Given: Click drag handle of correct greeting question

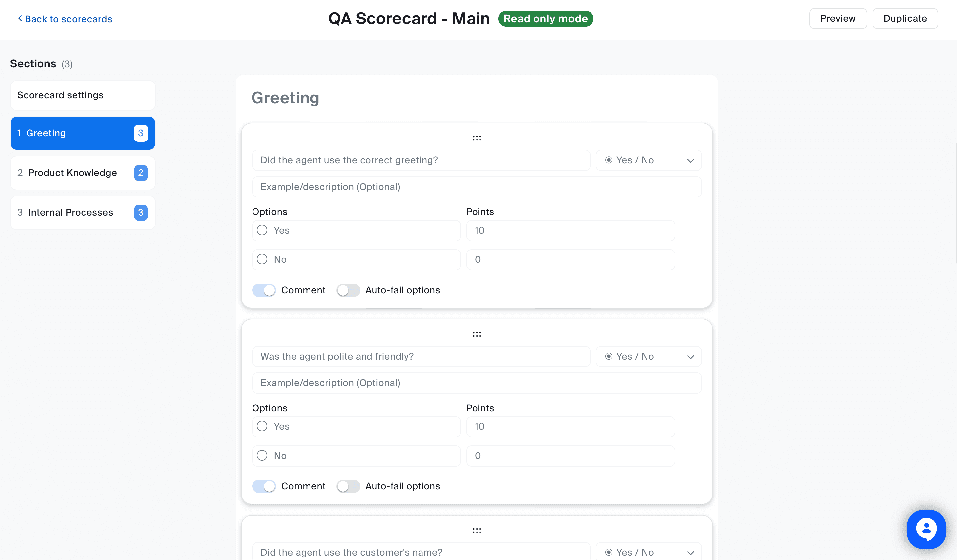Looking at the screenshot, I should pos(477,138).
